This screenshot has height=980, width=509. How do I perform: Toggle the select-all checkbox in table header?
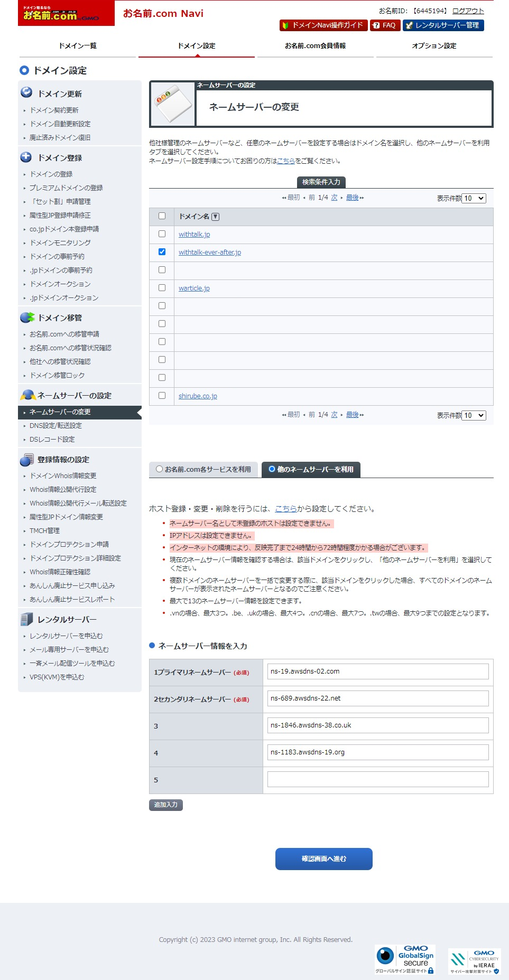(162, 216)
